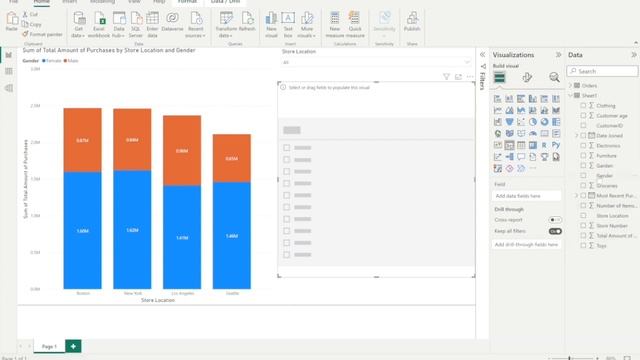The width and height of the screenshot is (640, 360).
Task: Click Add drill-through fields here well
Action: click(527, 244)
